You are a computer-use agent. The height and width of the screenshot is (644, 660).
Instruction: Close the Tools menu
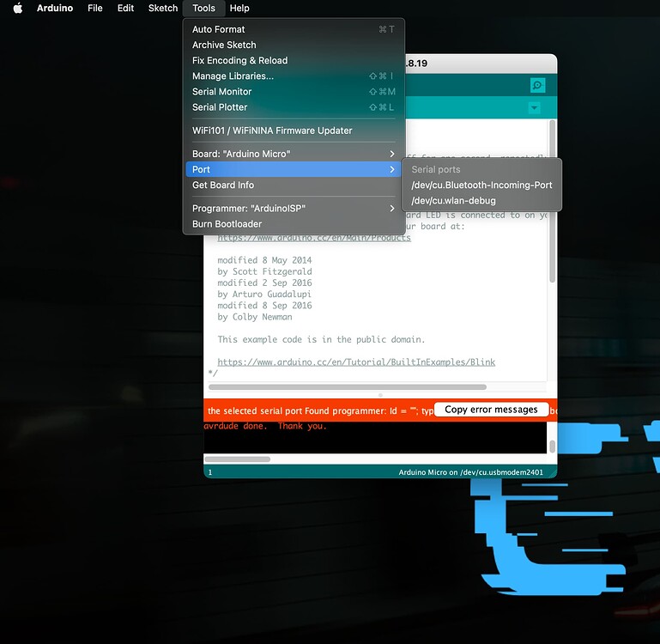pyautogui.click(x=203, y=8)
